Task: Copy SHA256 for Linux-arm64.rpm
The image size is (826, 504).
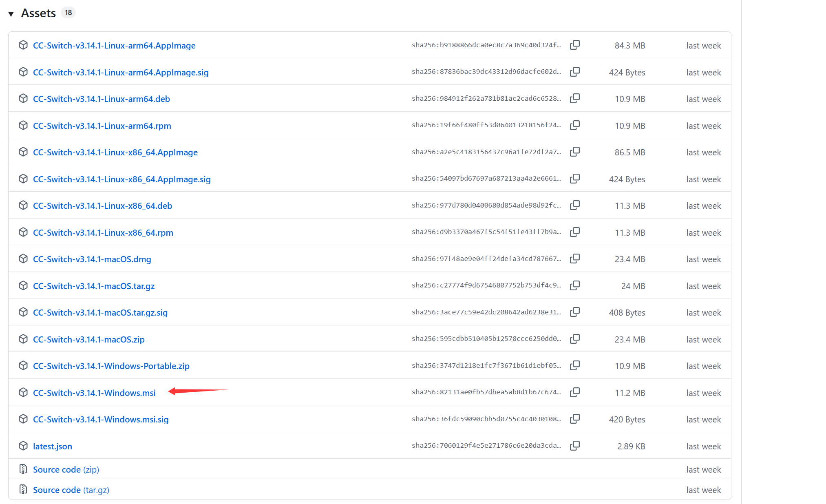Action: 575,125
